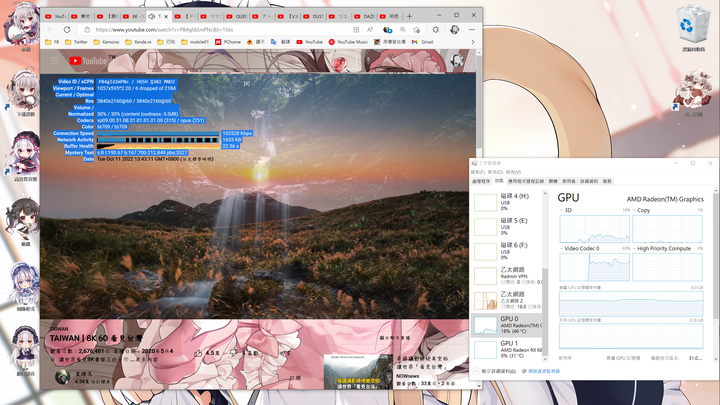
Task: Add this page to favorites with the star icon
Action: point(417,29)
